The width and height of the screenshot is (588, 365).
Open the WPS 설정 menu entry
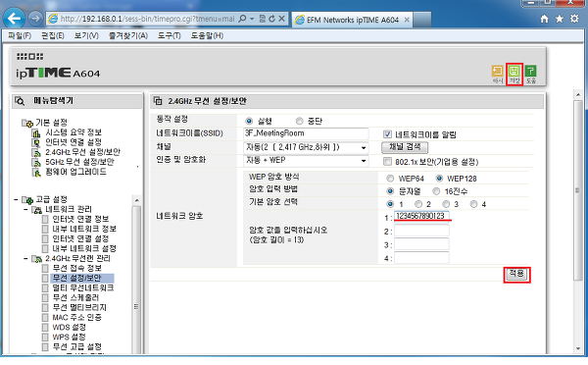[x=69, y=337]
